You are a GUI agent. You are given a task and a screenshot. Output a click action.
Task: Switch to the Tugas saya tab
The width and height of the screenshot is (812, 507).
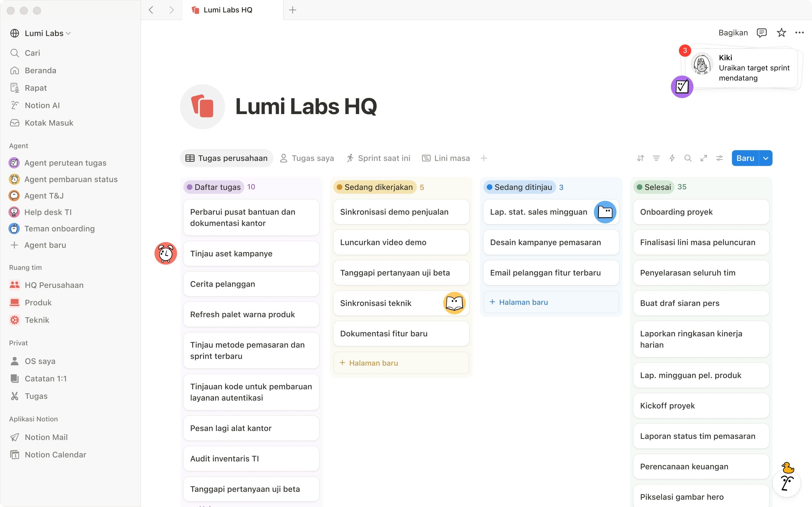307,158
